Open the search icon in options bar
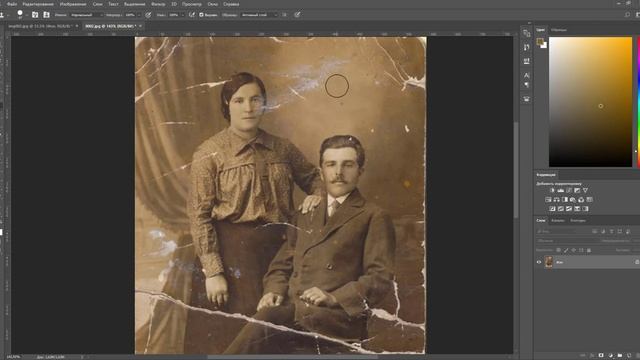The height and width of the screenshot is (360, 640). point(627,15)
